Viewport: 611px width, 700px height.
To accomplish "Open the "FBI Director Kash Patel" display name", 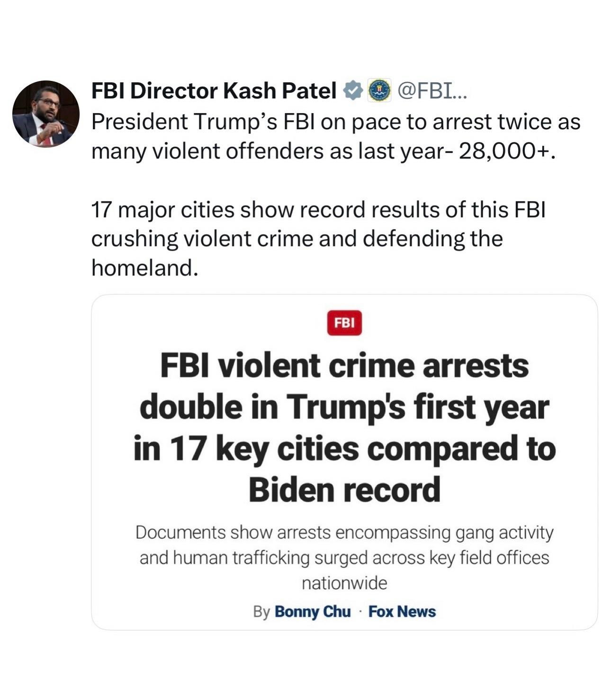I will 213,91.
